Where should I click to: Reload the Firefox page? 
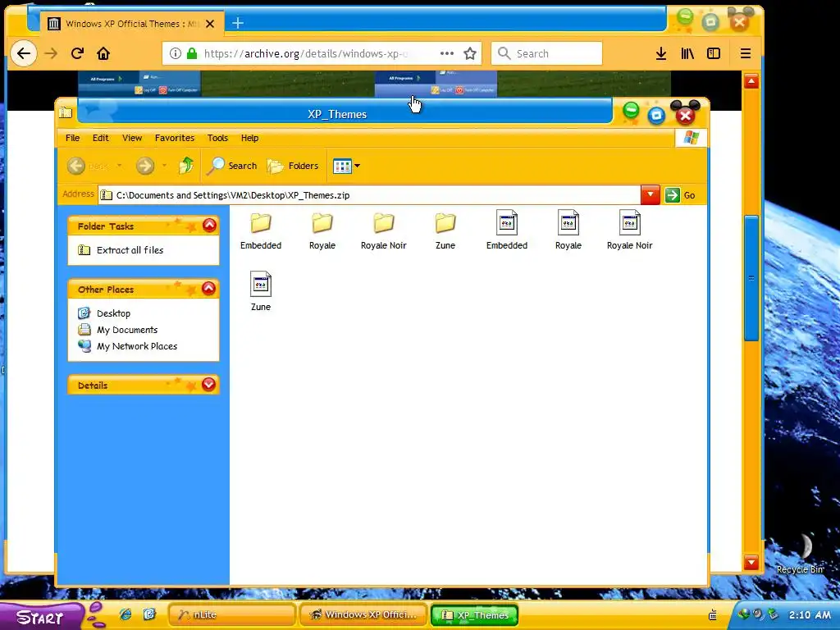tap(78, 53)
